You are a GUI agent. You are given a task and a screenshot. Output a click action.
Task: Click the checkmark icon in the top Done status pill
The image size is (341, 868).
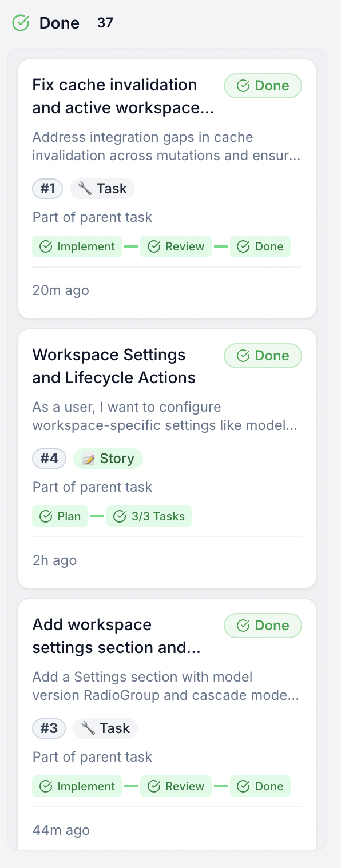(x=243, y=85)
